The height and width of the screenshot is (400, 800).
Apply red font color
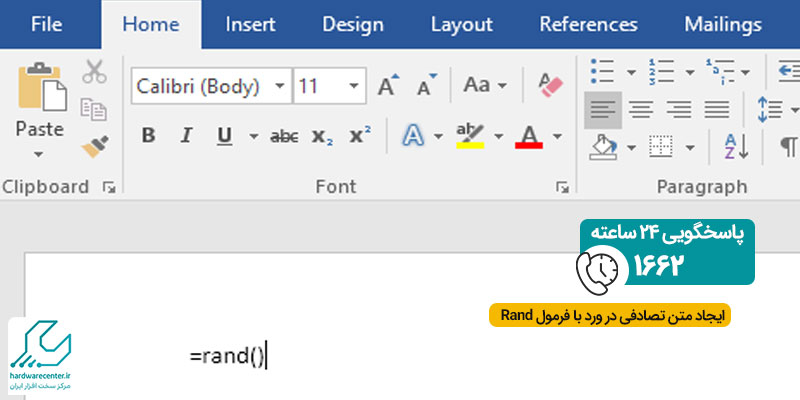[529, 136]
